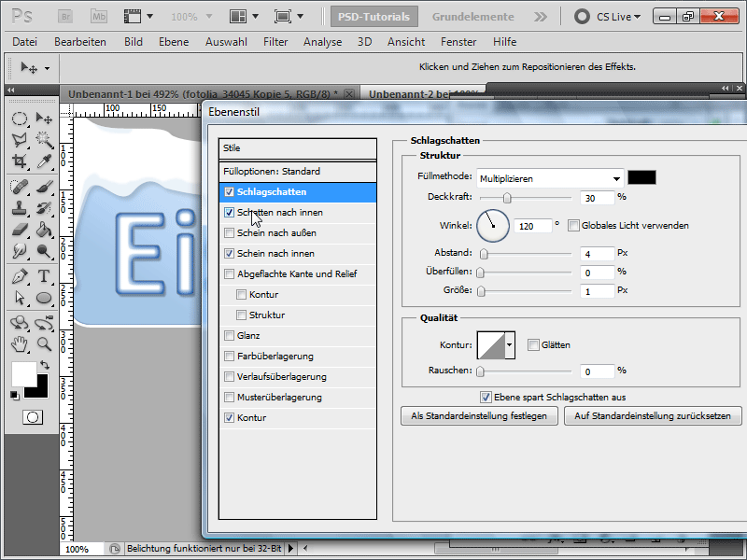Image resolution: width=747 pixels, height=560 pixels.
Task: Show more workspaces chevron
Action: coord(541,17)
